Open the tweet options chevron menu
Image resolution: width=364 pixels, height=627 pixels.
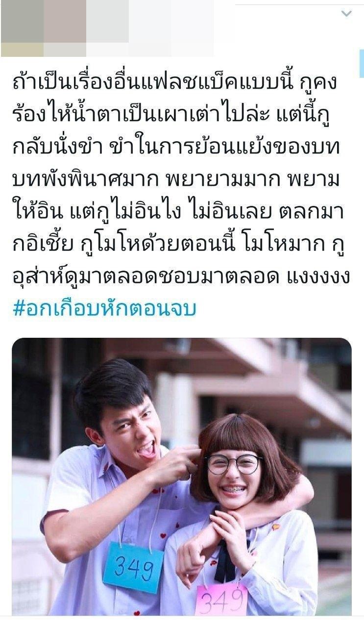(346, 14)
